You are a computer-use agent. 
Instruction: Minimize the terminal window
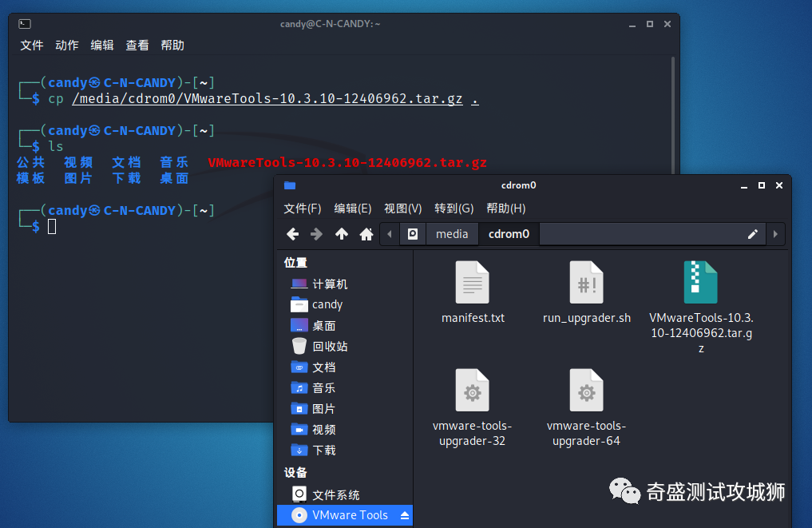tap(632, 24)
